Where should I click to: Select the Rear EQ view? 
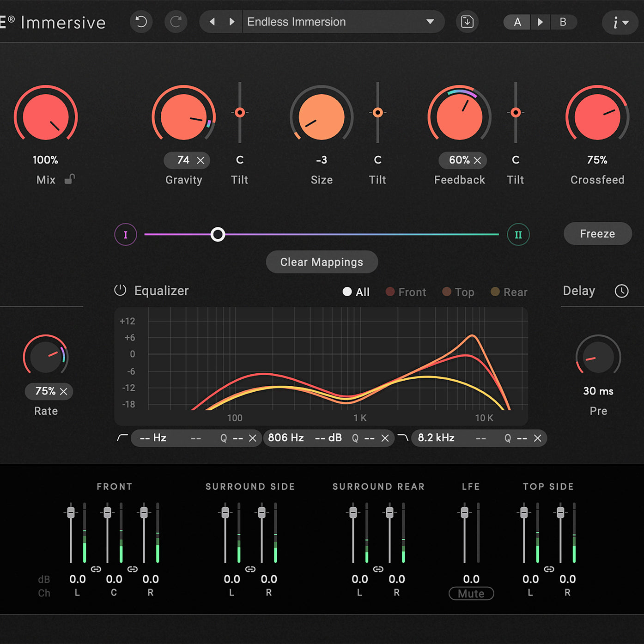click(509, 292)
